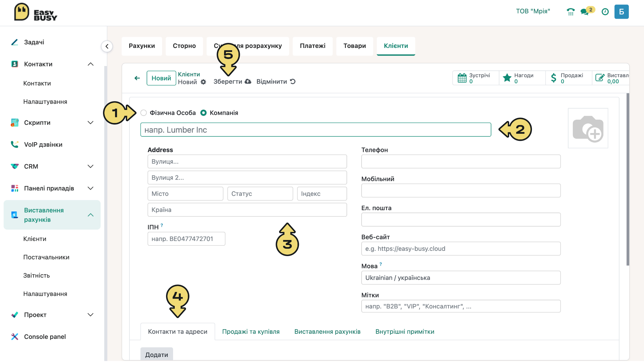Go back with the left arrow icon
644x362 pixels.
click(137, 78)
